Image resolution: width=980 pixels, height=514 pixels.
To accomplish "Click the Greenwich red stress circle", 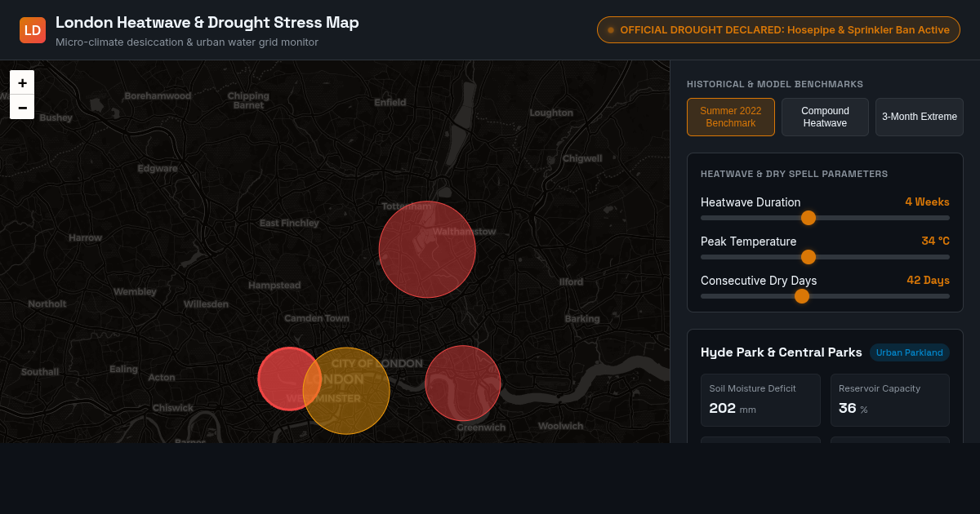I will [x=463, y=383].
